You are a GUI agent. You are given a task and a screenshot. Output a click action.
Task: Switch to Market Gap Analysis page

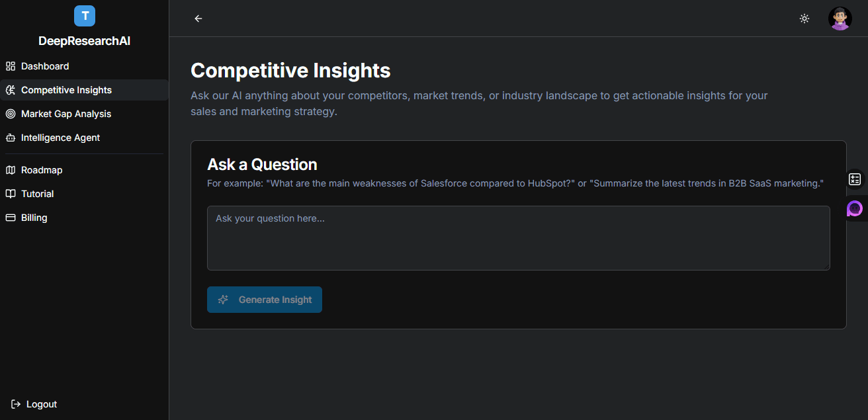66,114
